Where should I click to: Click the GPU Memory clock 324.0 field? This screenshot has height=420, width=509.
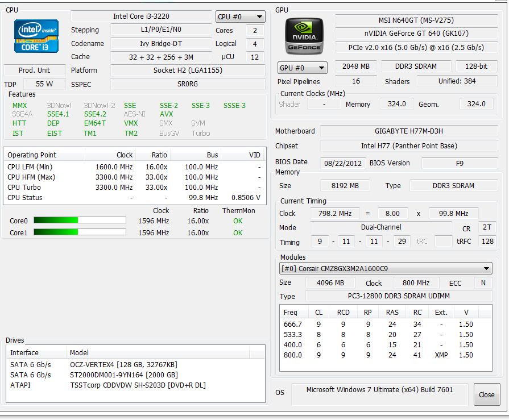[397, 104]
